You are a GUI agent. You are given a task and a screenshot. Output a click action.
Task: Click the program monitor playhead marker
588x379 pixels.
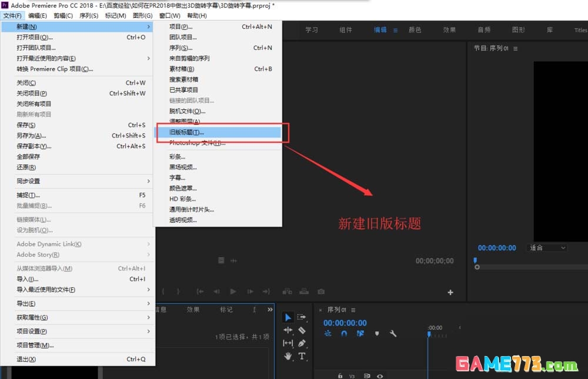pos(475,260)
